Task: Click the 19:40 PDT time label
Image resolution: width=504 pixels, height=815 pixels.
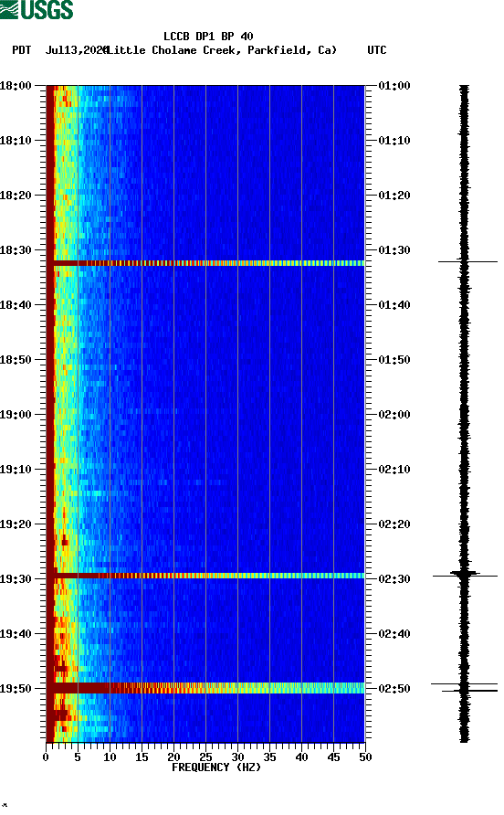Action: [x=16, y=633]
